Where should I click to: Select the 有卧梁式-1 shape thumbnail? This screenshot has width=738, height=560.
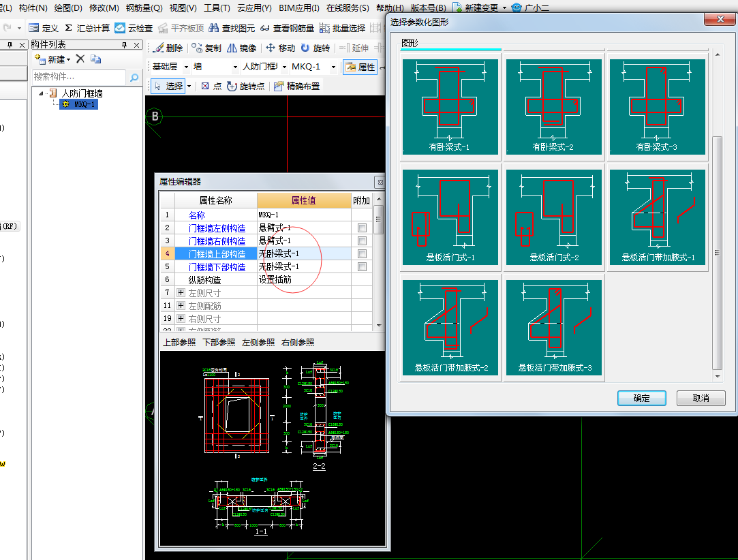point(450,106)
